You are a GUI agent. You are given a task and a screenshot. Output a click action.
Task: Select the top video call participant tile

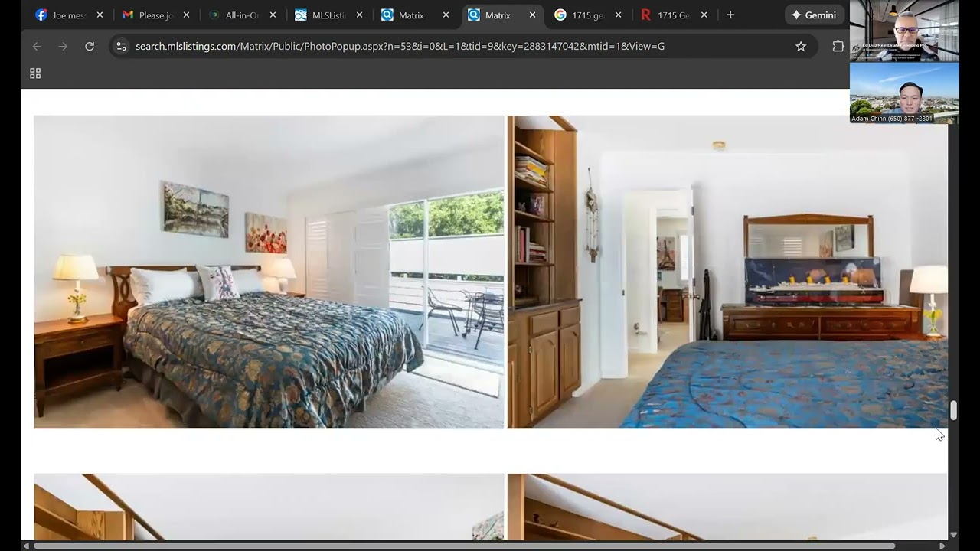click(x=904, y=31)
